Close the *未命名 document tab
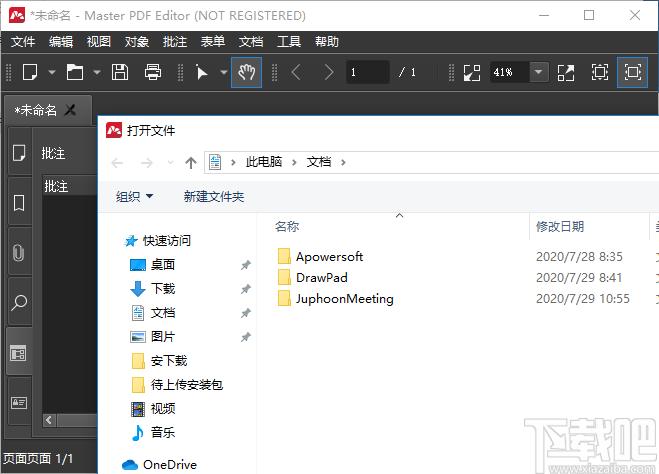The height and width of the screenshot is (474, 659). [70, 111]
